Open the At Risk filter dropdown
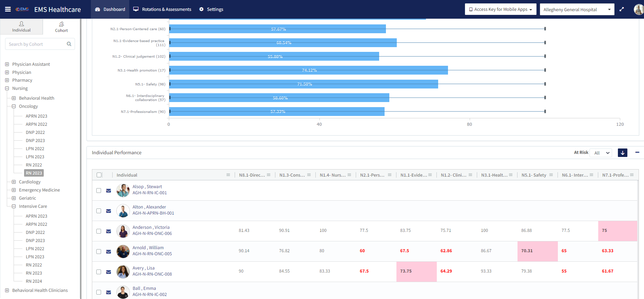Viewport: 644px width, 299px height. tap(601, 153)
